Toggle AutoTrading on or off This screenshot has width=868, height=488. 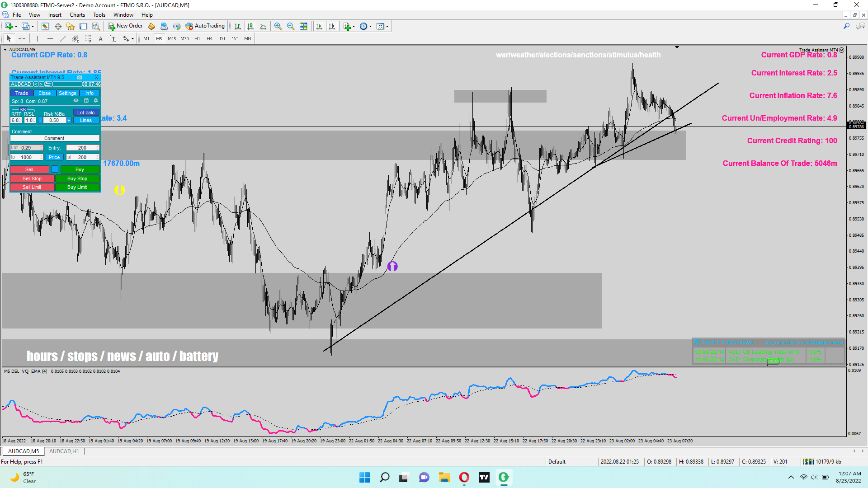(x=205, y=26)
